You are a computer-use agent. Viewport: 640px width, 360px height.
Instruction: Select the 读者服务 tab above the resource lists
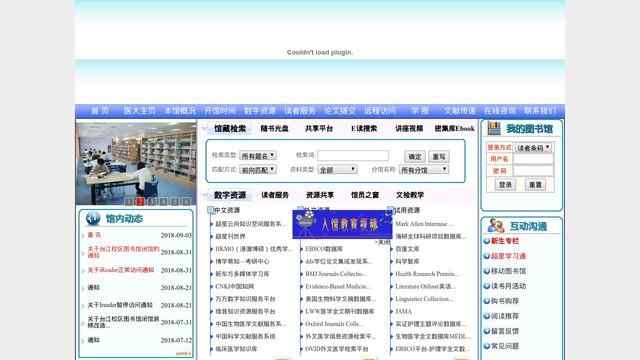pos(275,195)
